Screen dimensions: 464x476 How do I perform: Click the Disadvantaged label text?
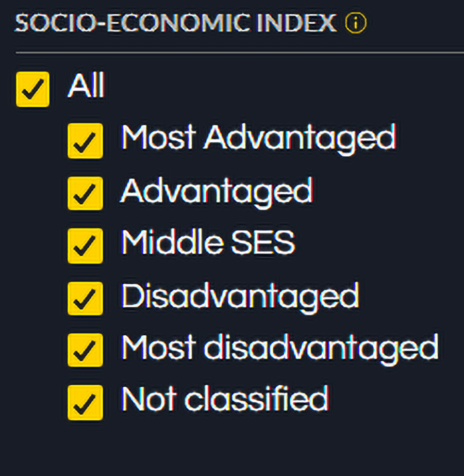pyautogui.click(x=240, y=295)
